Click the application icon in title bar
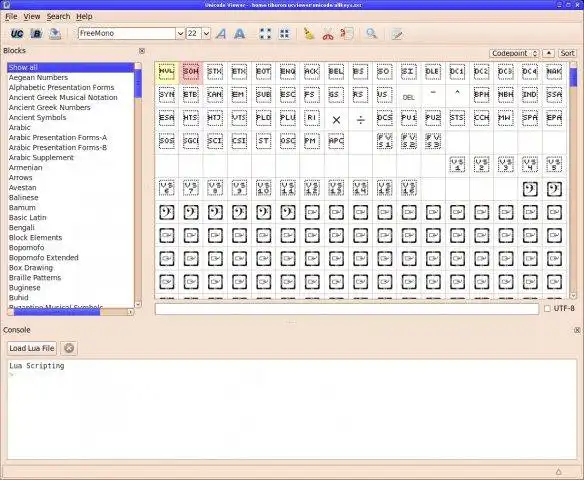 pyautogui.click(x=6, y=4)
